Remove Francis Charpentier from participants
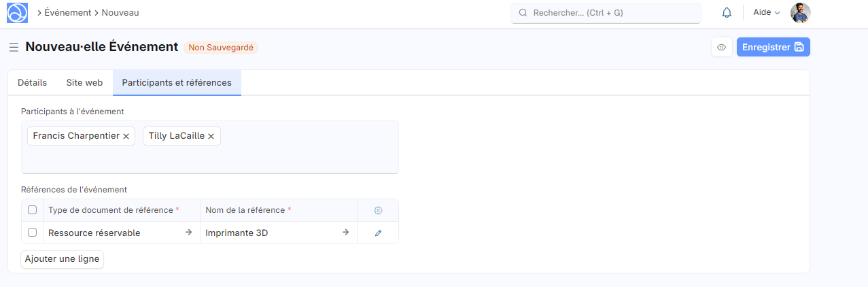This screenshot has height=287, width=868. (x=126, y=137)
